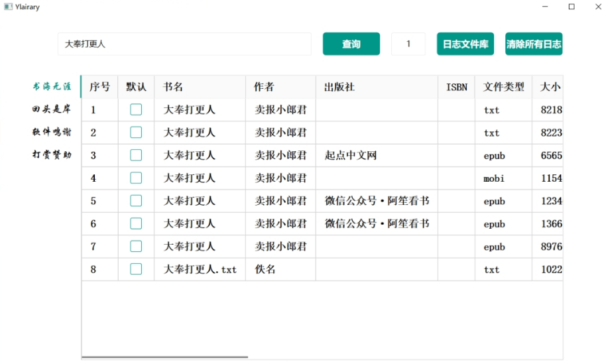
Task: Toggle the checkbox in row 8
Action: click(136, 269)
